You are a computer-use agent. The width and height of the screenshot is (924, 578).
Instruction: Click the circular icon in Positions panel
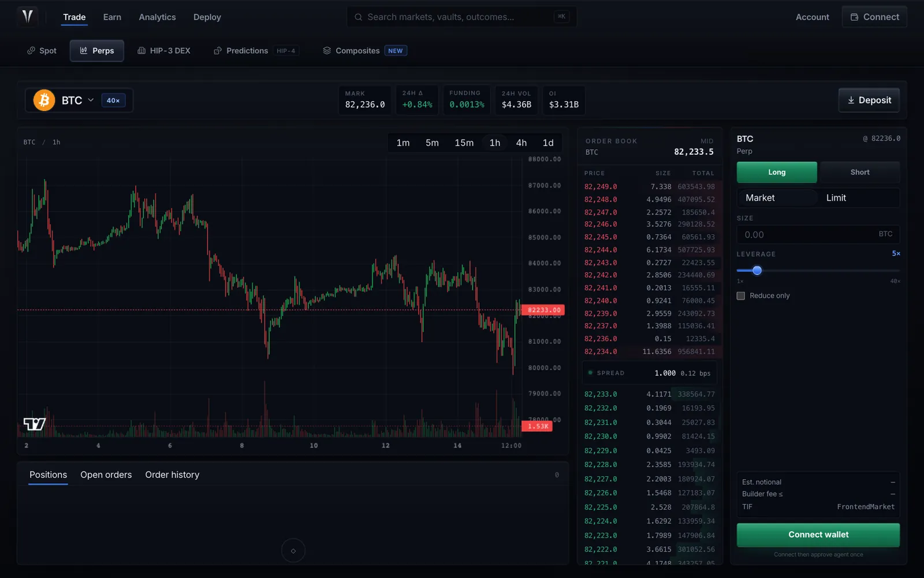[x=293, y=551]
